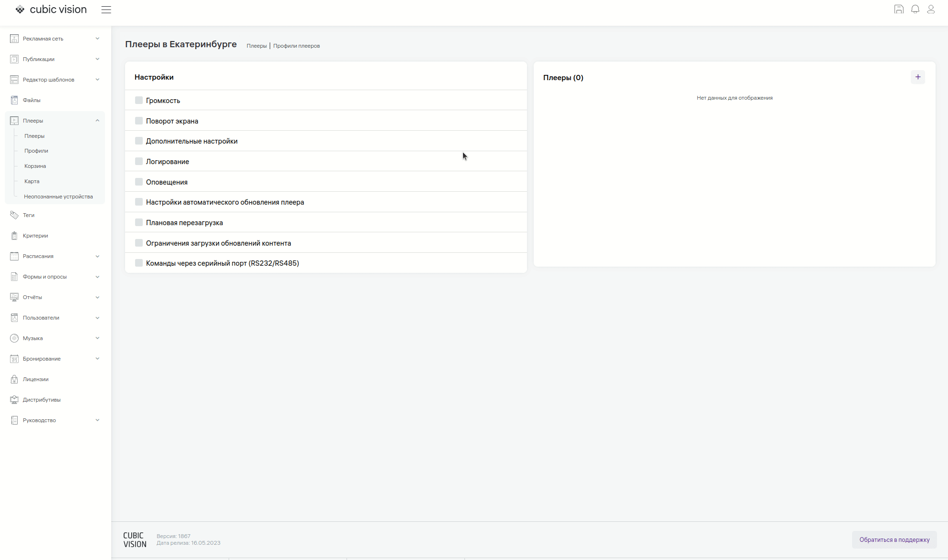Open Неопознанные устройства submenu item
Image resolution: width=948 pixels, height=560 pixels.
(58, 197)
